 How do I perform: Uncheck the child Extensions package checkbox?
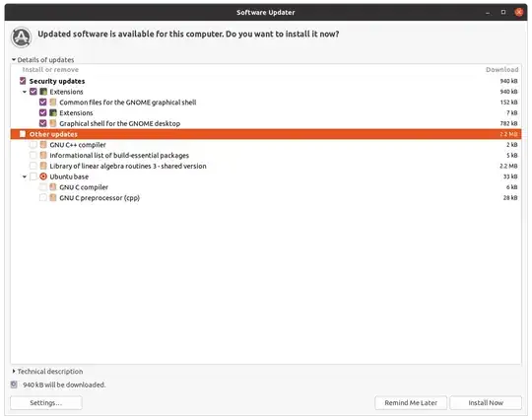tap(42, 112)
